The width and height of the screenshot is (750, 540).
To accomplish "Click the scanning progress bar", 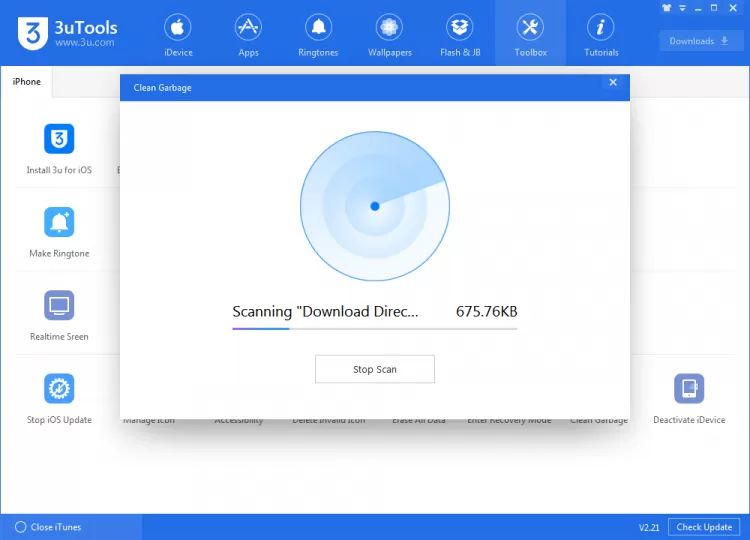I will (375, 329).
